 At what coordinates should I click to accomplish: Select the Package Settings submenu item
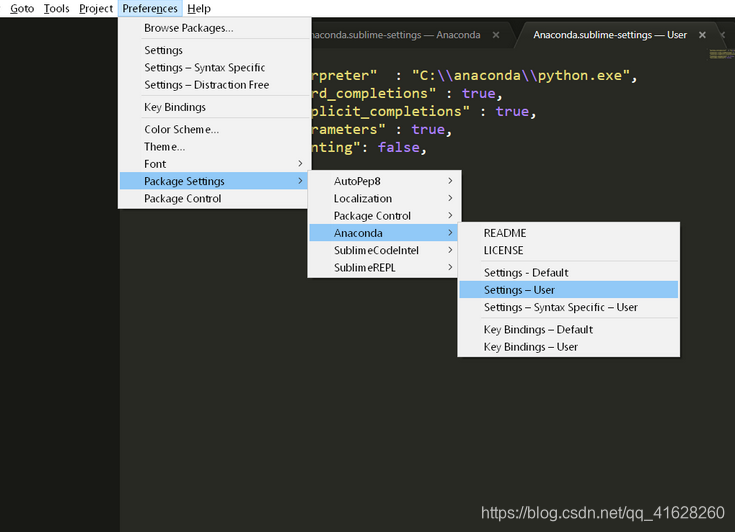click(215, 181)
